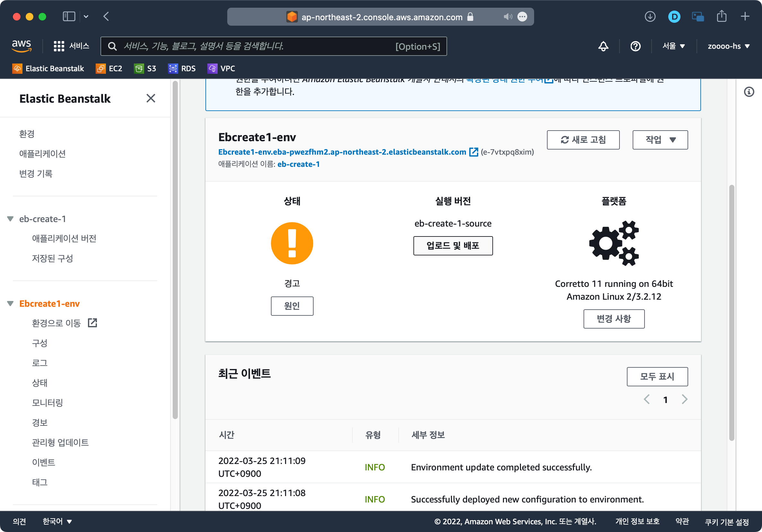Open 태그 in the sidebar

(x=39, y=482)
